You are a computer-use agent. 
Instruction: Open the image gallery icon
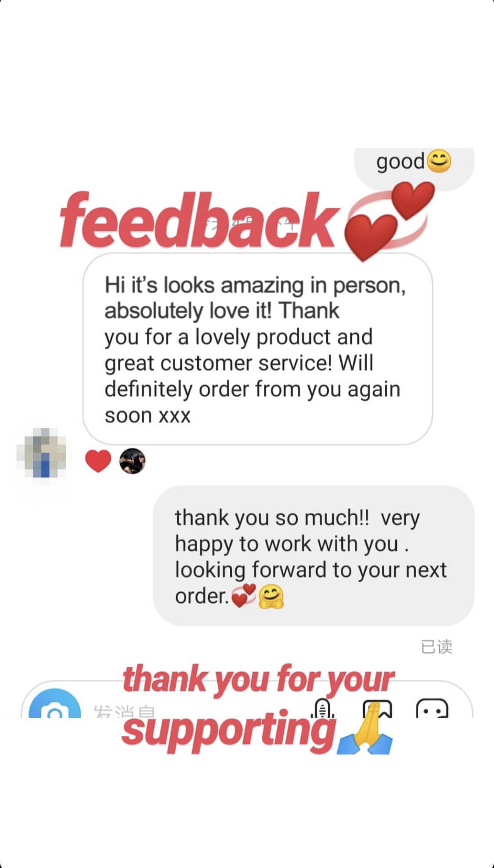point(377,708)
